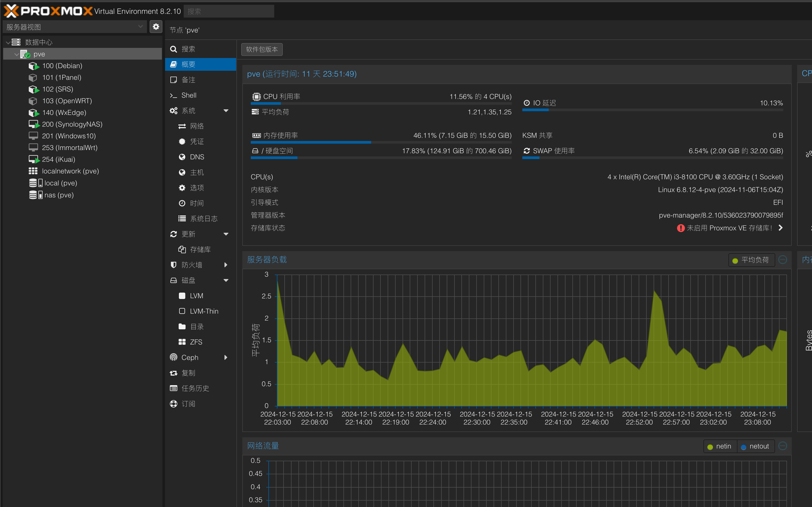The image size is (812, 507).
Task: Collapse the pve node in tree
Action: click(16, 54)
